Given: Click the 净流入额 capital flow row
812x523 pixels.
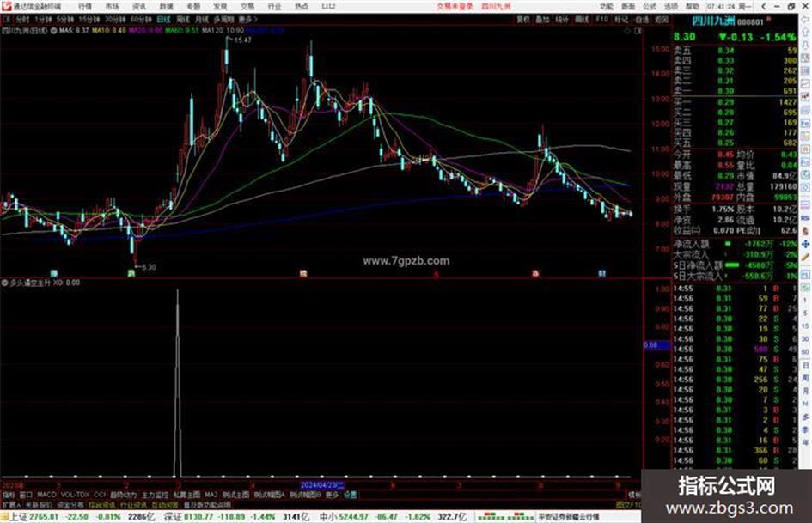Looking at the screenshot, I should (x=736, y=243).
